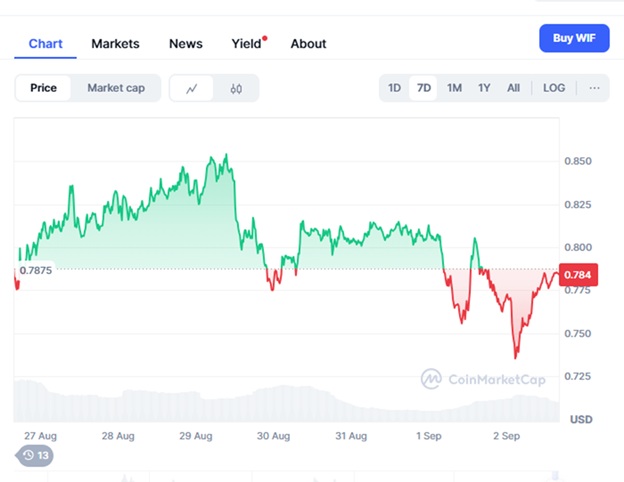The image size is (624, 482).
Task: Click the red 0.784 current price label
Action: (577, 275)
